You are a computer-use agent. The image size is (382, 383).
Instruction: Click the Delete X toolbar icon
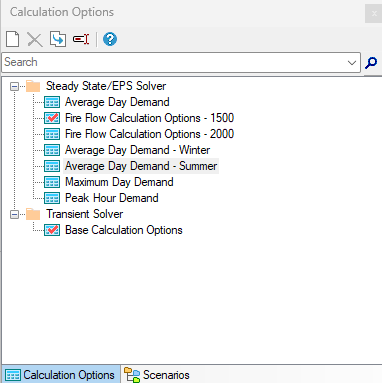coord(35,40)
